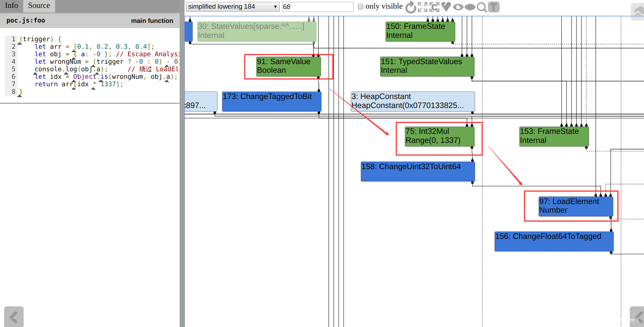Expand the right disassembly pane arrow
The width and height of the screenshot is (644, 327).
click(x=636, y=317)
